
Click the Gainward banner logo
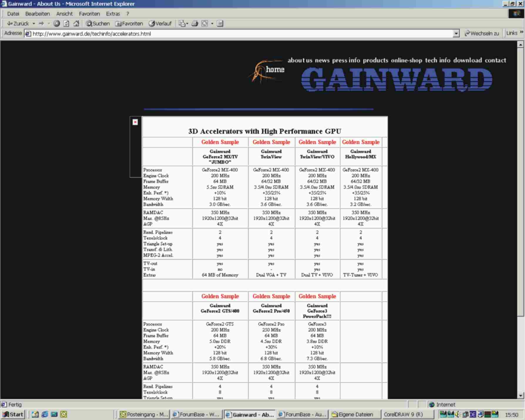pos(397,79)
